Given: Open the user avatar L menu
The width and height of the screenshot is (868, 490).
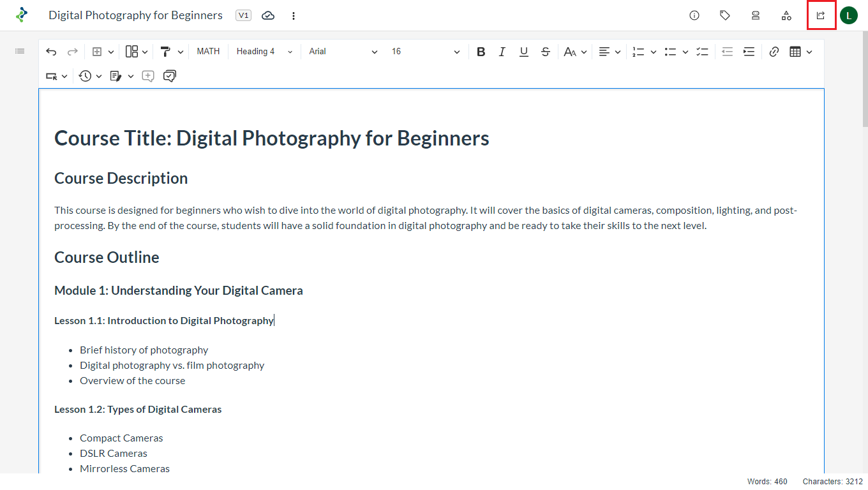Looking at the screenshot, I should click(848, 15).
